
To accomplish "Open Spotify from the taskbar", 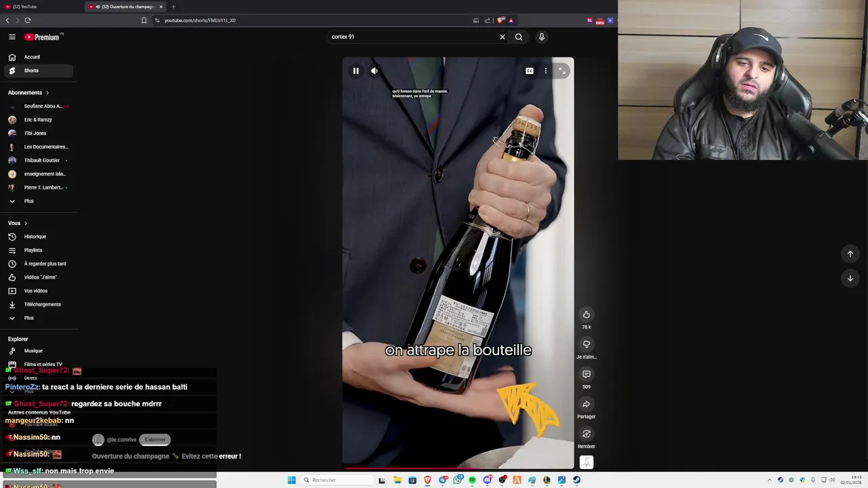I will 472,480.
